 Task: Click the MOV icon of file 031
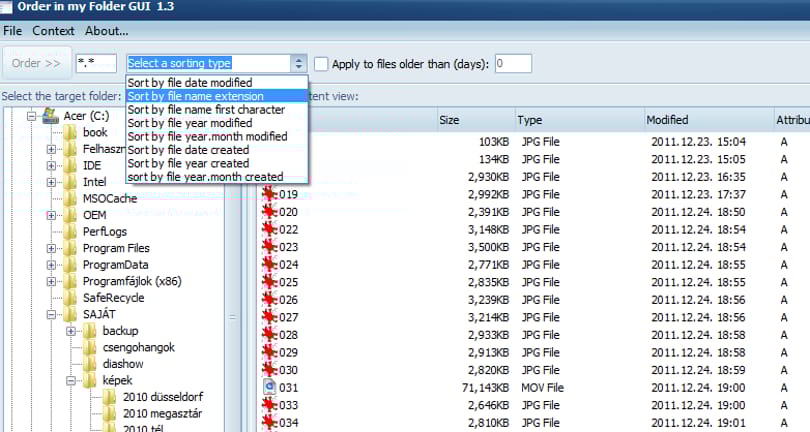270,388
